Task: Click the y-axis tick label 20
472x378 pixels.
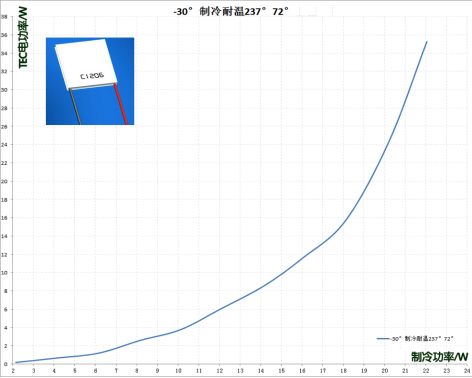Action: point(4,181)
